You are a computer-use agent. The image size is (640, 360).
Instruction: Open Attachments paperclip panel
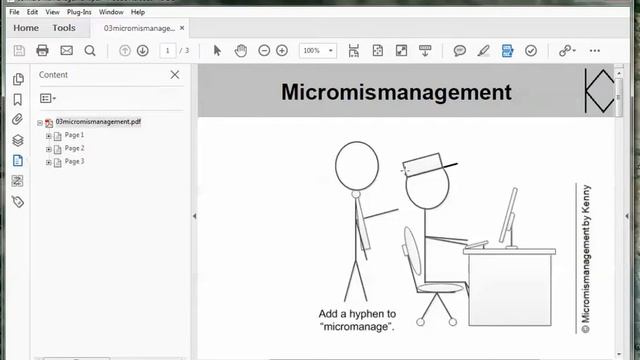17,120
